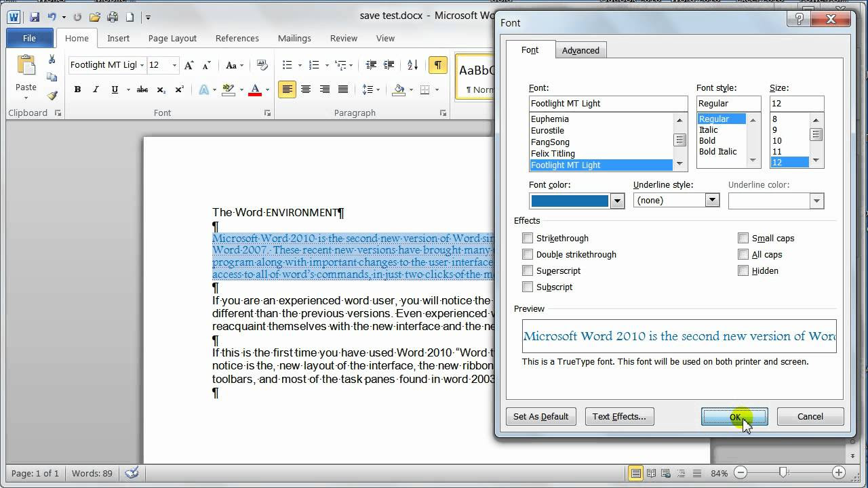Click the Bullets list icon
Image resolution: width=868 pixels, height=488 pixels.
[288, 65]
